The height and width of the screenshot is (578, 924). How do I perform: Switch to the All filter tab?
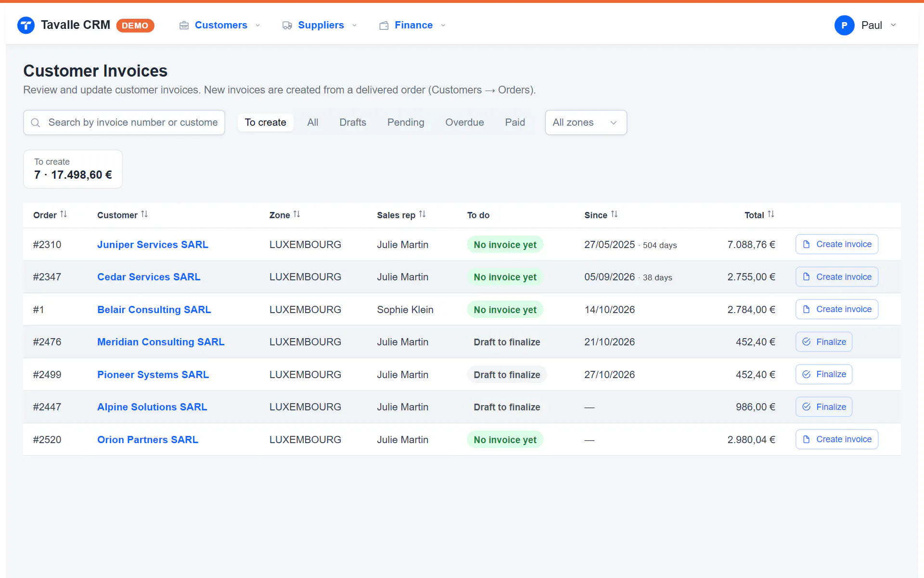coord(313,122)
